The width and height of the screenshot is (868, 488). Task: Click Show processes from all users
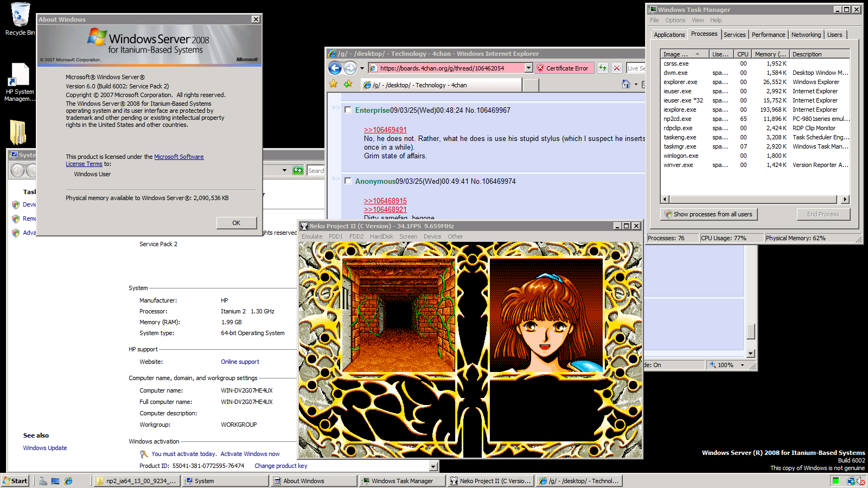point(709,214)
